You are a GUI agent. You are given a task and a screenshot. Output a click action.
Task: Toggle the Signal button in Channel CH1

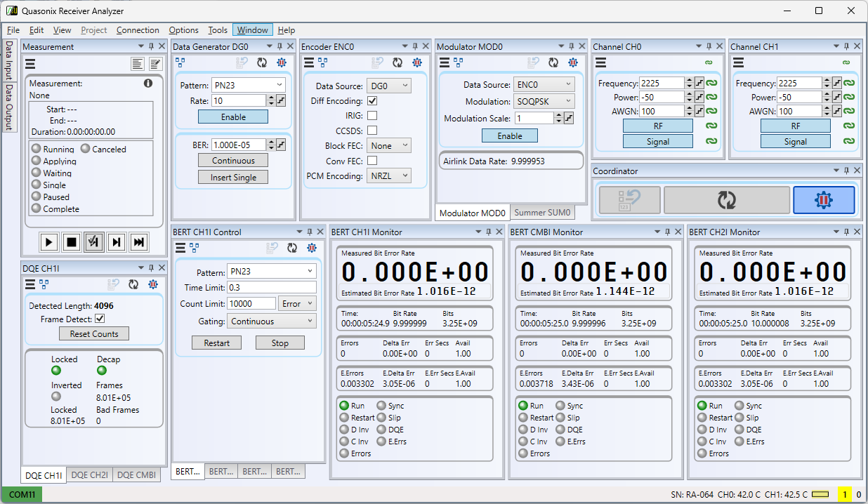(x=796, y=141)
